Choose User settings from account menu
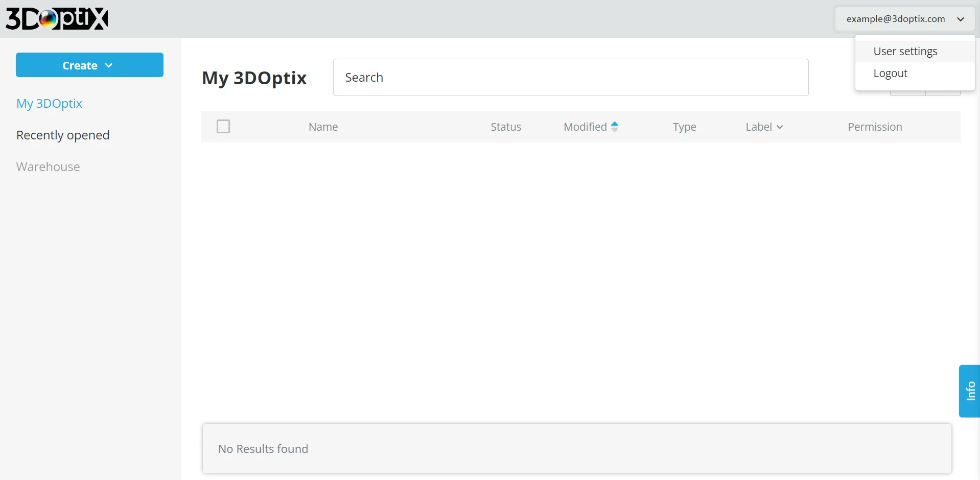This screenshot has height=480, width=980. click(905, 52)
